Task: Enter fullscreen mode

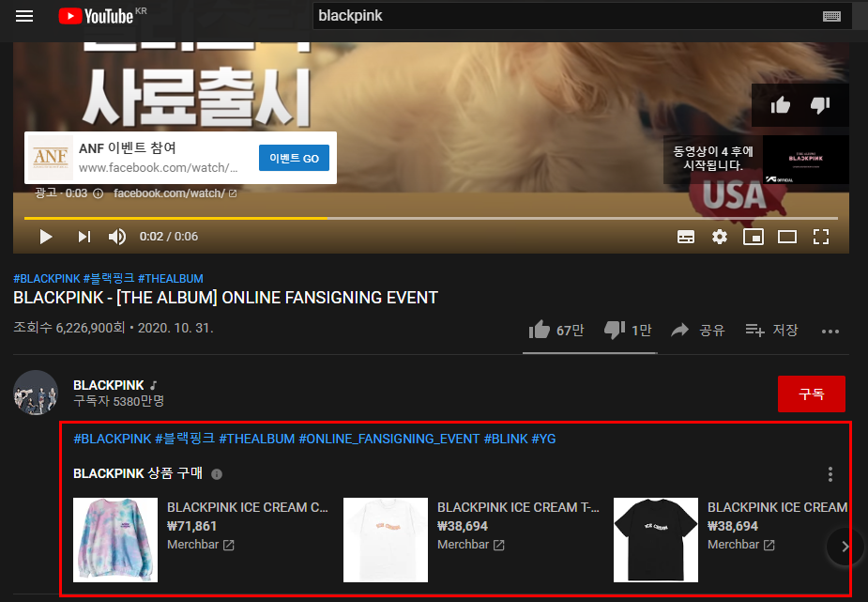Action: (821, 236)
